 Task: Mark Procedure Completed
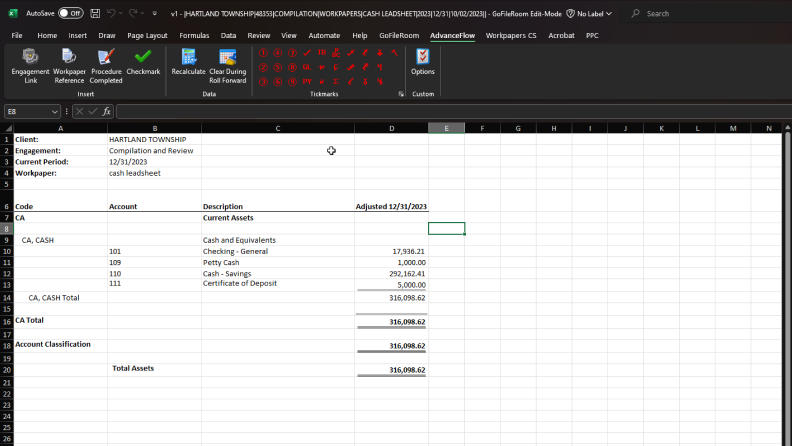point(106,63)
